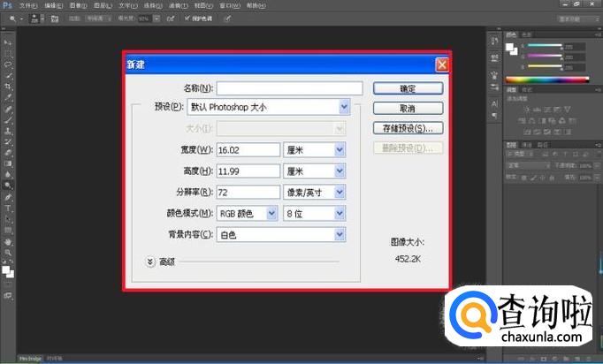Click the 宽度 value field
This screenshot has height=364, width=603.
[248, 150]
